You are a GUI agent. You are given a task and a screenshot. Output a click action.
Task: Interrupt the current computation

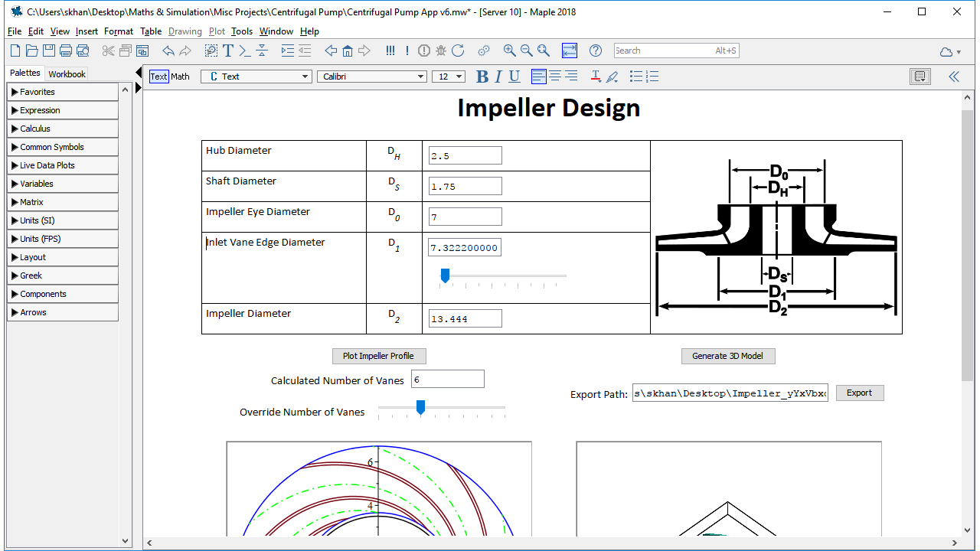pyautogui.click(x=424, y=51)
